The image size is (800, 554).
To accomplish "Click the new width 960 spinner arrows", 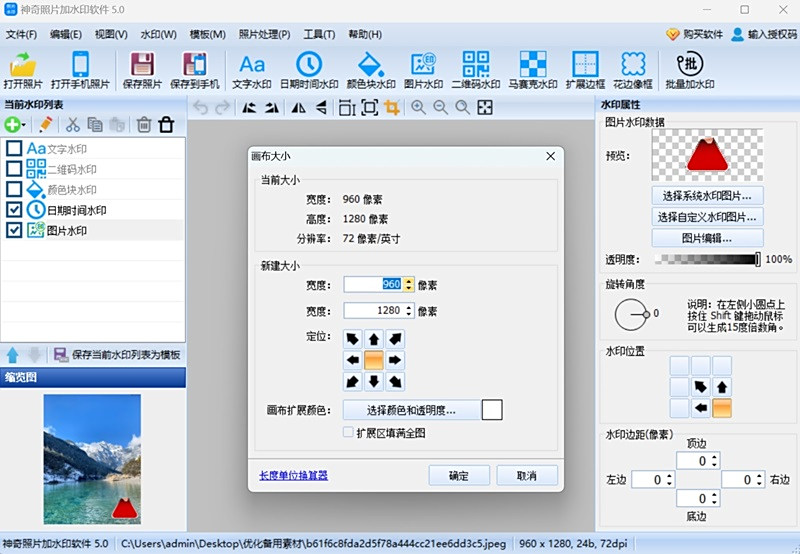I will [x=409, y=285].
